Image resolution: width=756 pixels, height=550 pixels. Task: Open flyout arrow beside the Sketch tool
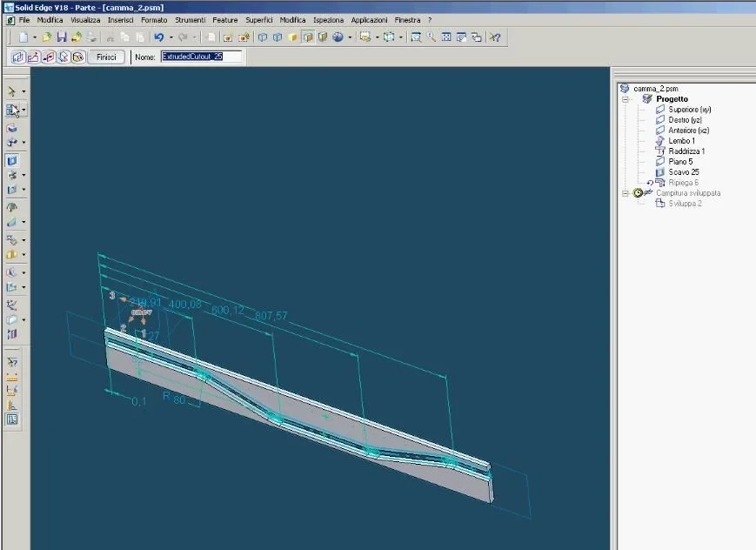click(23, 110)
